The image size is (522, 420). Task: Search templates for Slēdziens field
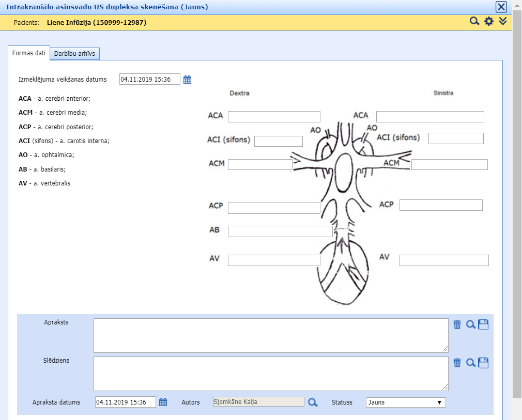[x=470, y=363]
